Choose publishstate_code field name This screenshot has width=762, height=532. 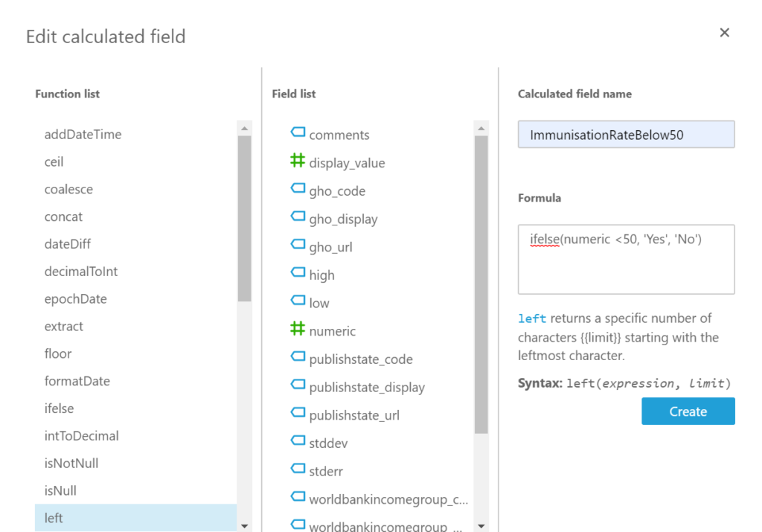pyautogui.click(x=361, y=359)
